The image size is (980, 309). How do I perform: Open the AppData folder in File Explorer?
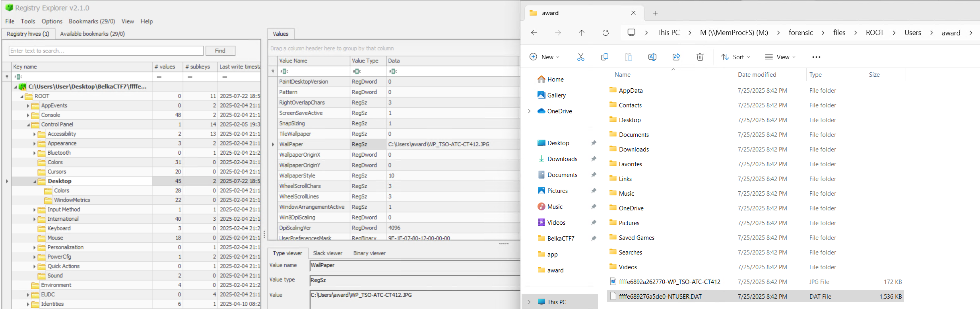[631, 91]
